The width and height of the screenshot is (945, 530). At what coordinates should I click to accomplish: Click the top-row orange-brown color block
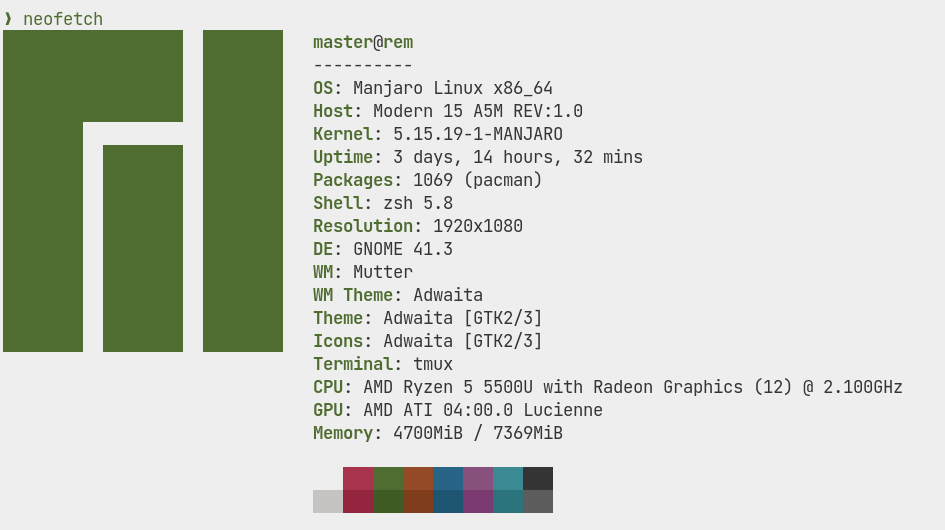(x=418, y=478)
